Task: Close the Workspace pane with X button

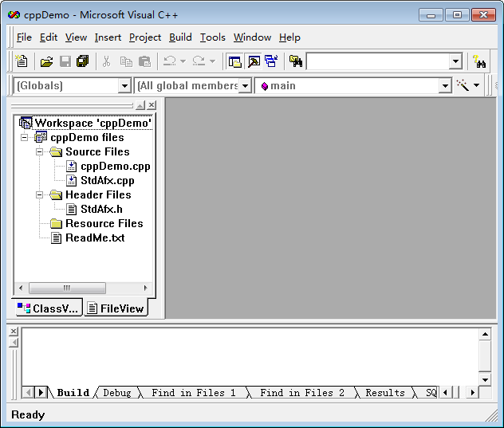Action: click(152, 105)
